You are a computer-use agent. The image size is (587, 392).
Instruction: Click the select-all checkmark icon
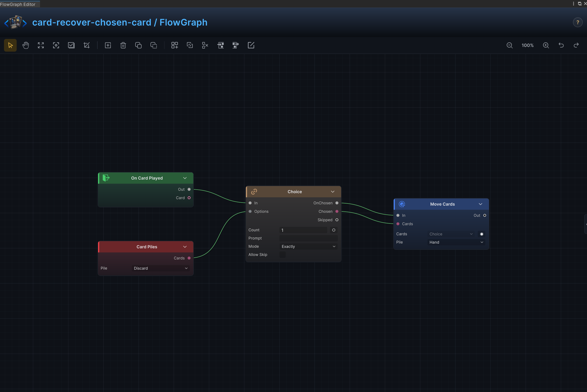coord(71,45)
